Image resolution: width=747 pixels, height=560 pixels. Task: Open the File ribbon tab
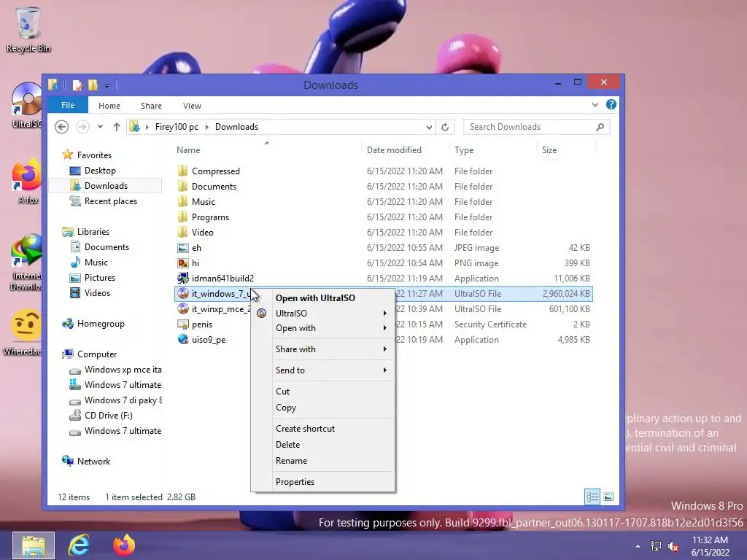click(68, 105)
